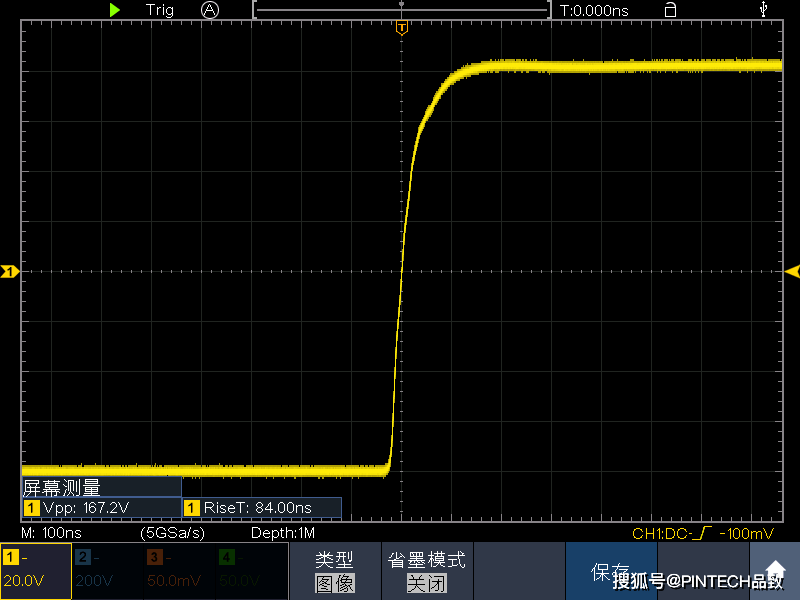Select the RiseT 84.00ns measurement
This screenshot has height=600, width=800.
pyautogui.click(x=262, y=508)
